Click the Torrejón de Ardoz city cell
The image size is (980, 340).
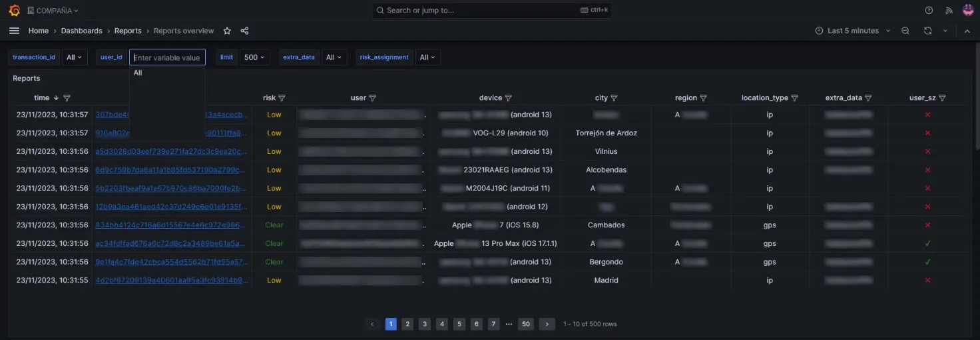607,133
